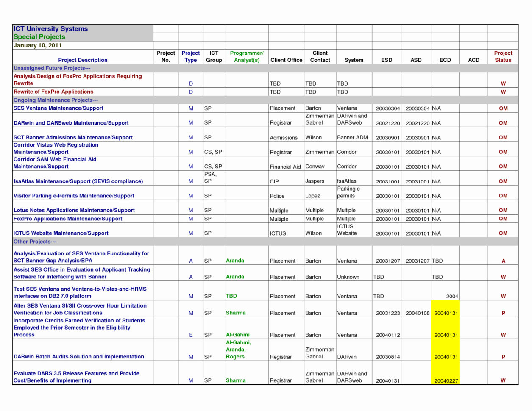This screenshot has width=532, height=411.
Task: Click the ICT University Systems title cell
Action: coord(51,28)
